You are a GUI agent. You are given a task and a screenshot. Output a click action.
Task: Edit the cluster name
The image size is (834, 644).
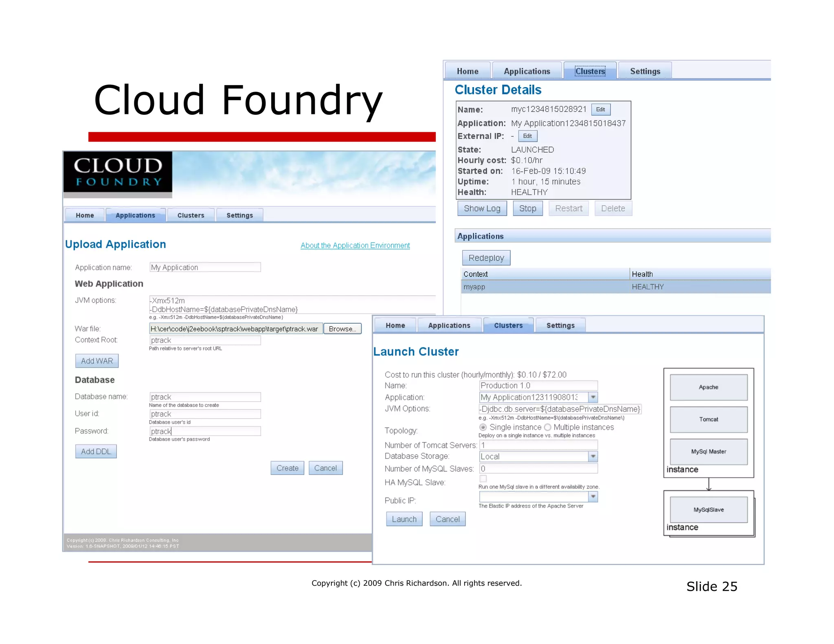pyautogui.click(x=601, y=109)
